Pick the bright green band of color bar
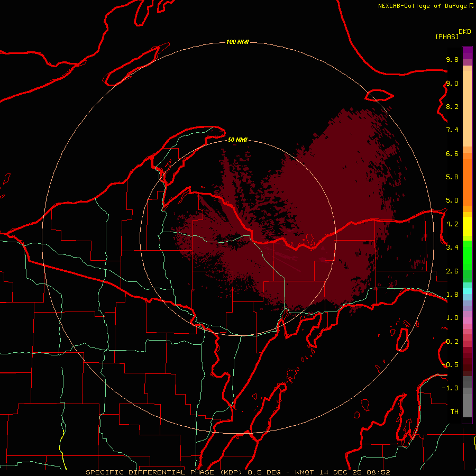Screen dimensions: 476x476 [467, 256]
